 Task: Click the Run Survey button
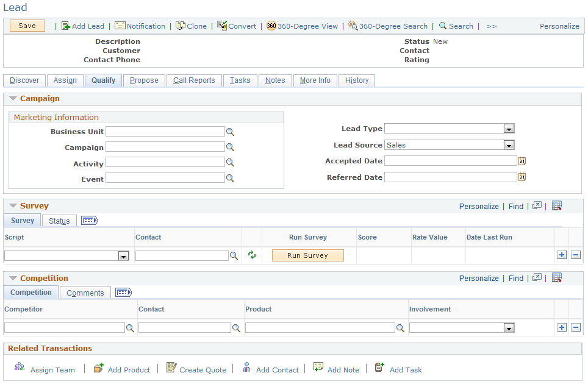coord(307,255)
